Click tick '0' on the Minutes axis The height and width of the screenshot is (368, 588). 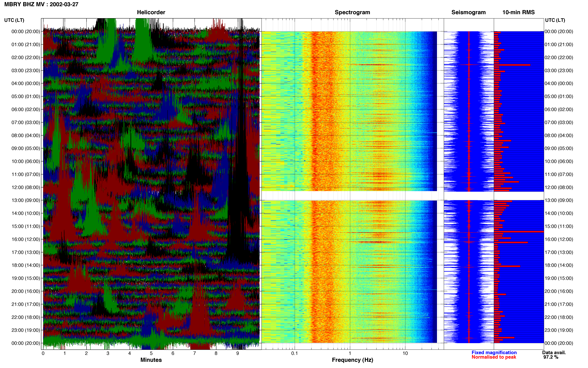43,353
